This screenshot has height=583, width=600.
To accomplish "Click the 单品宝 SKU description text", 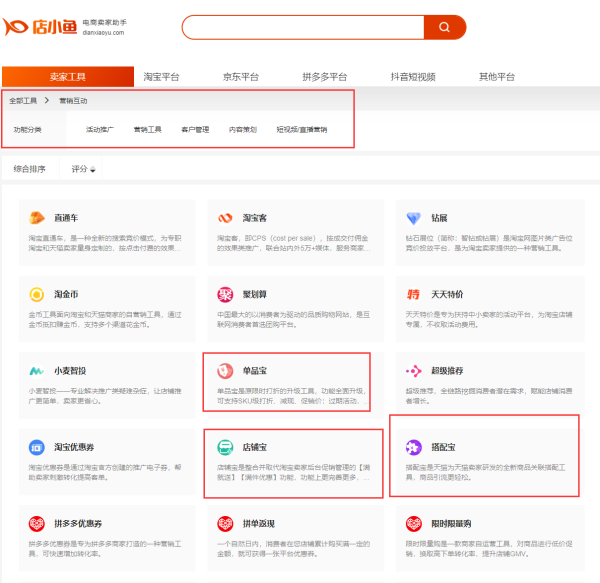I will tap(293, 396).
